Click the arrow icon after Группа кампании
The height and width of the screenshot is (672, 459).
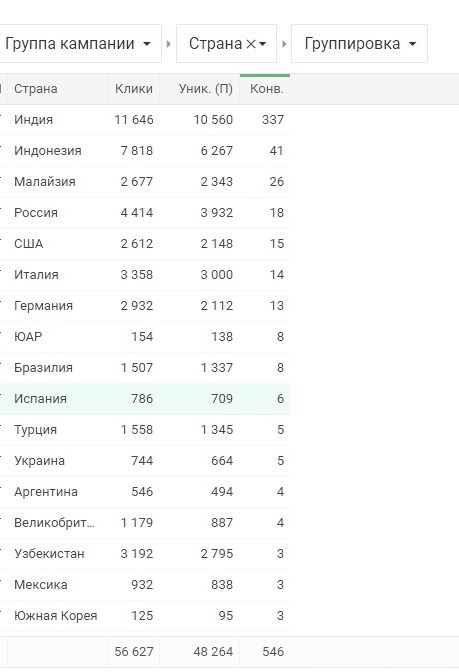pyautogui.click(x=168, y=44)
